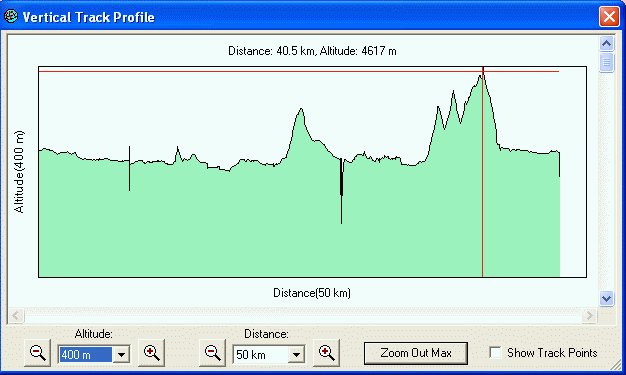Zoom out the altitude scale
The image size is (626, 375).
click(38, 353)
